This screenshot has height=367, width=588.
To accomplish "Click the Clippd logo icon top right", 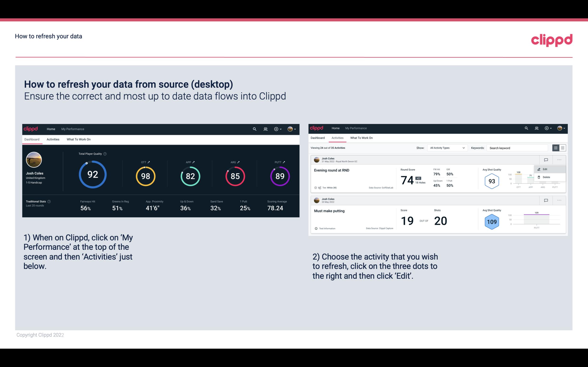I will click(552, 39).
